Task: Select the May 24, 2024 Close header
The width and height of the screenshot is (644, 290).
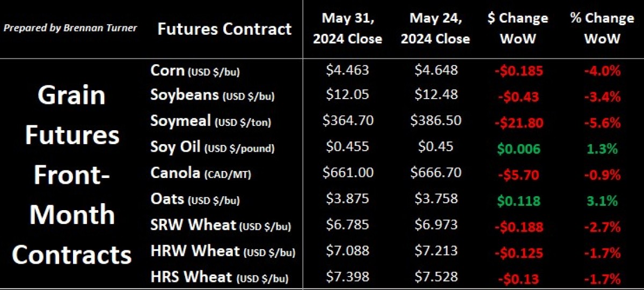Action: (436, 28)
